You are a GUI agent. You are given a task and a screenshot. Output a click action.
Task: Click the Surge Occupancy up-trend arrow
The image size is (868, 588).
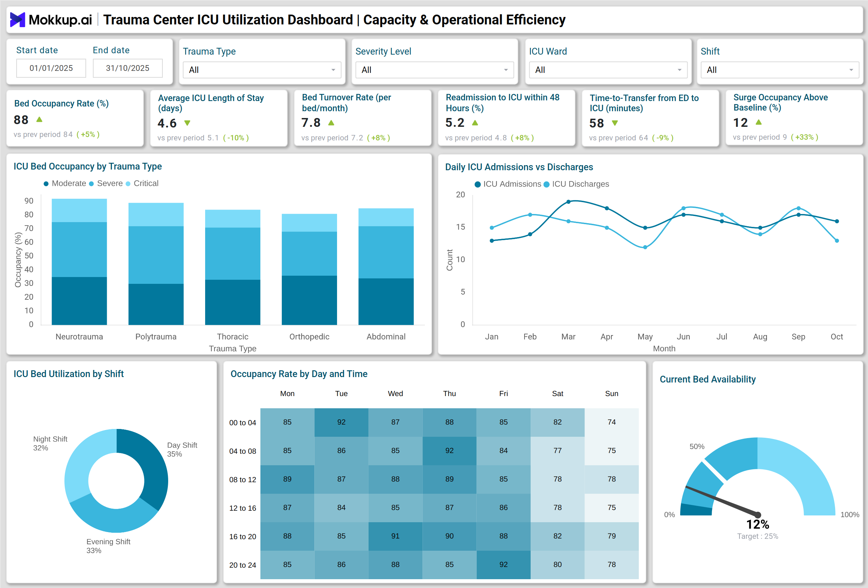pyautogui.click(x=758, y=122)
